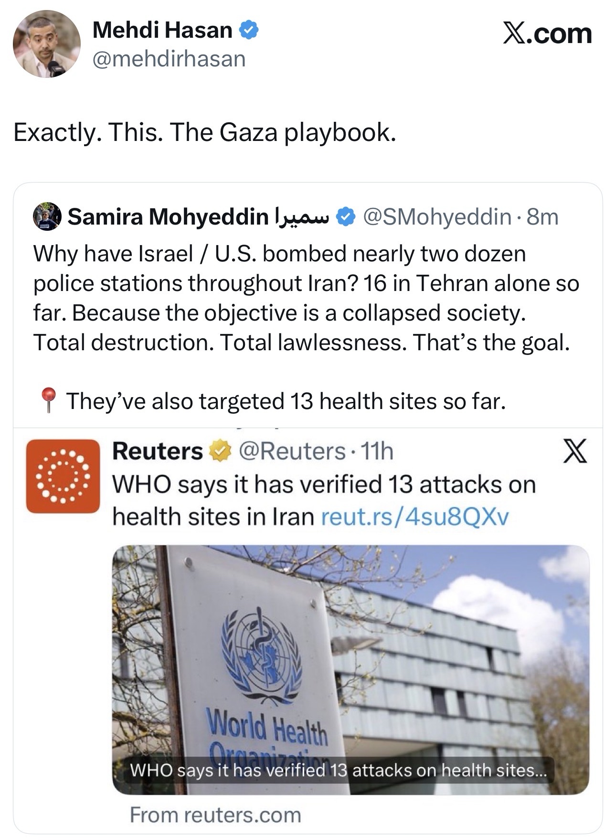616x840 pixels.
Task: Click Mehdi Hasan's profile avatar
Action: coord(46,43)
